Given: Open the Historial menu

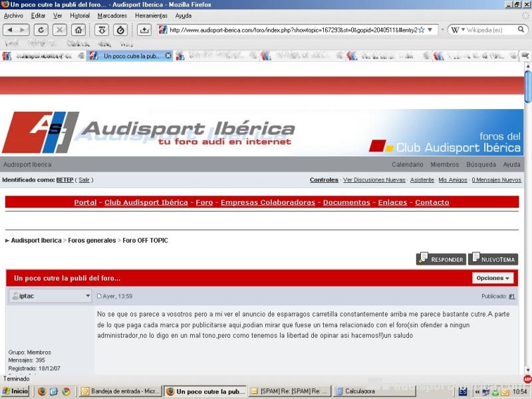Looking at the screenshot, I should [x=80, y=15].
